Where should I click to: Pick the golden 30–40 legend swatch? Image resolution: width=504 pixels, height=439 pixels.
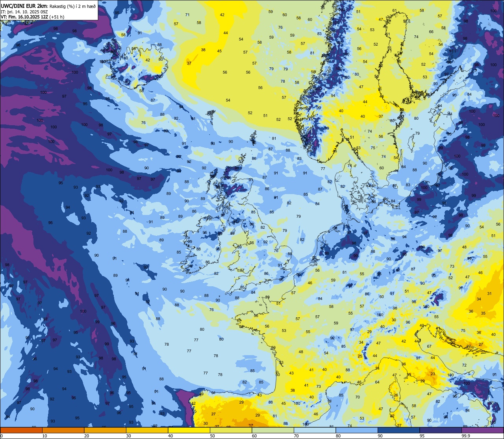[147, 430]
